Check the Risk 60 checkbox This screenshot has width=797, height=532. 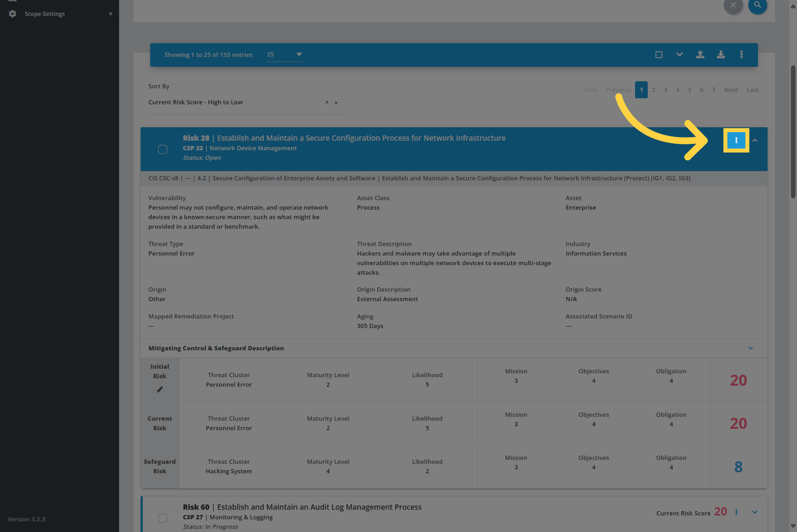click(163, 518)
